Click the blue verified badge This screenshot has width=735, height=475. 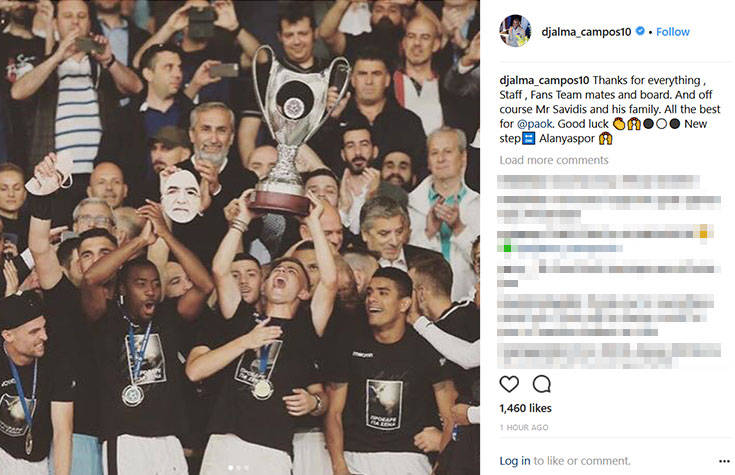[640, 31]
